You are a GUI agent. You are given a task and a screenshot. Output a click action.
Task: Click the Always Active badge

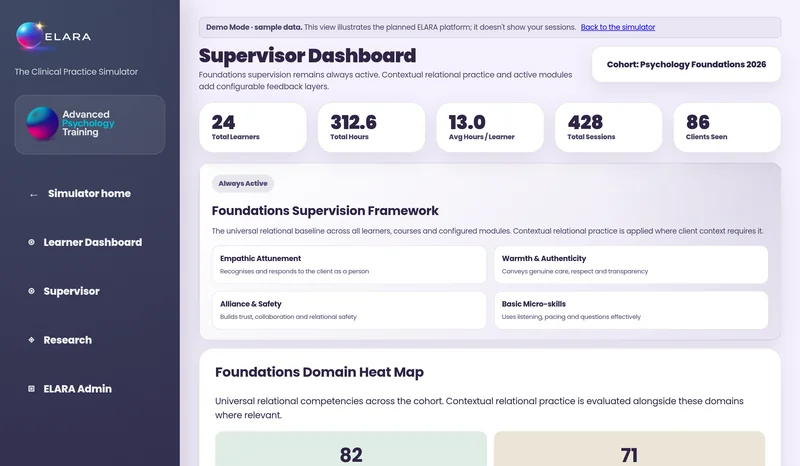point(243,183)
